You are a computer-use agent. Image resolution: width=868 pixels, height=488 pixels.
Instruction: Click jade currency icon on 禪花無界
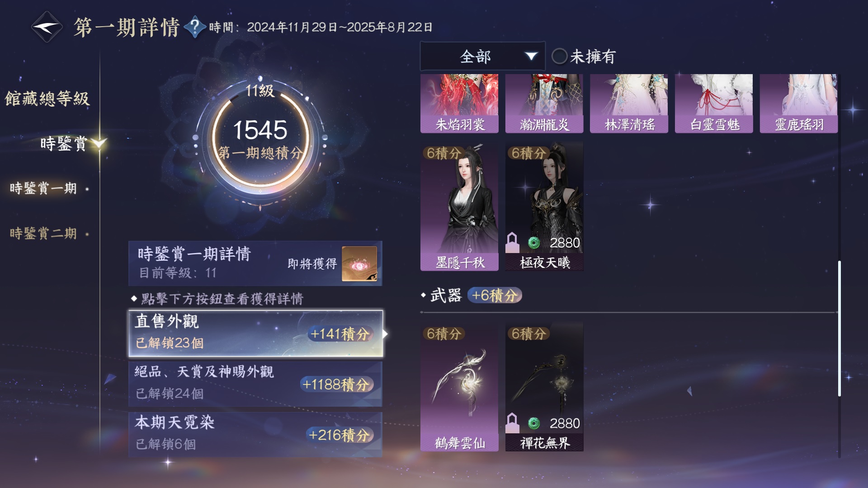pyautogui.click(x=534, y=423)
